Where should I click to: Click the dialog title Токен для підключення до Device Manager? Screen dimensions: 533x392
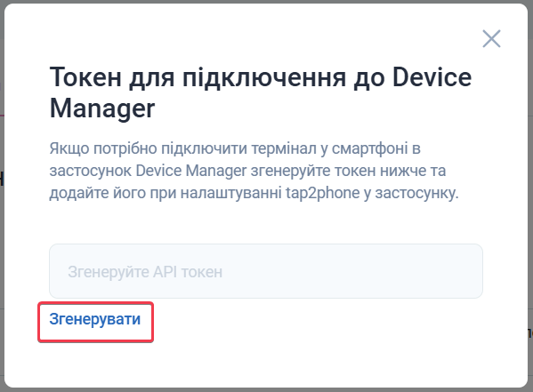261,92
